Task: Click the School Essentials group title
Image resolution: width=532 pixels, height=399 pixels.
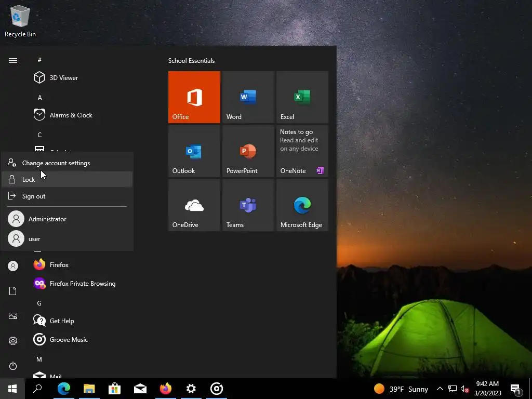Action: click(191, 61)
